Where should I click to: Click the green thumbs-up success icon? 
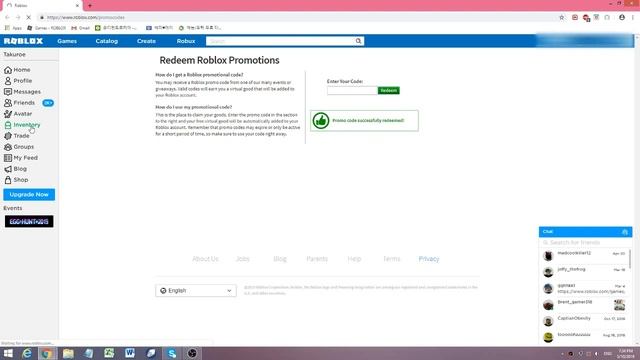click(x=321, y=121)
